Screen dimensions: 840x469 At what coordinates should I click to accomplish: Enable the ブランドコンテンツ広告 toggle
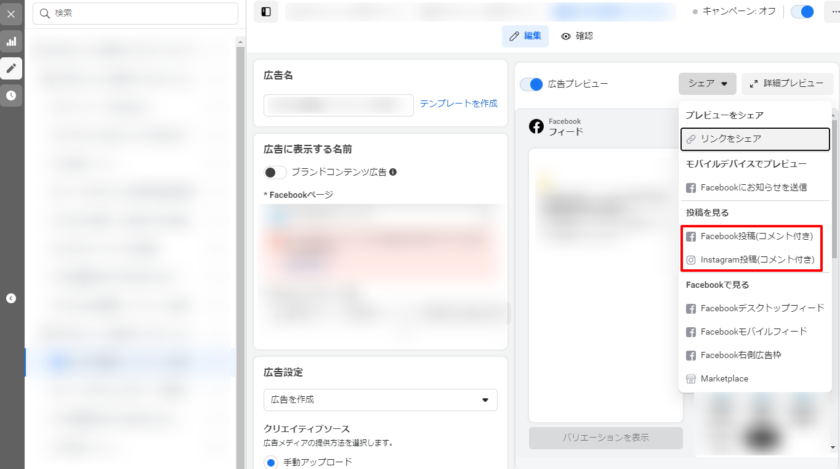275,172
